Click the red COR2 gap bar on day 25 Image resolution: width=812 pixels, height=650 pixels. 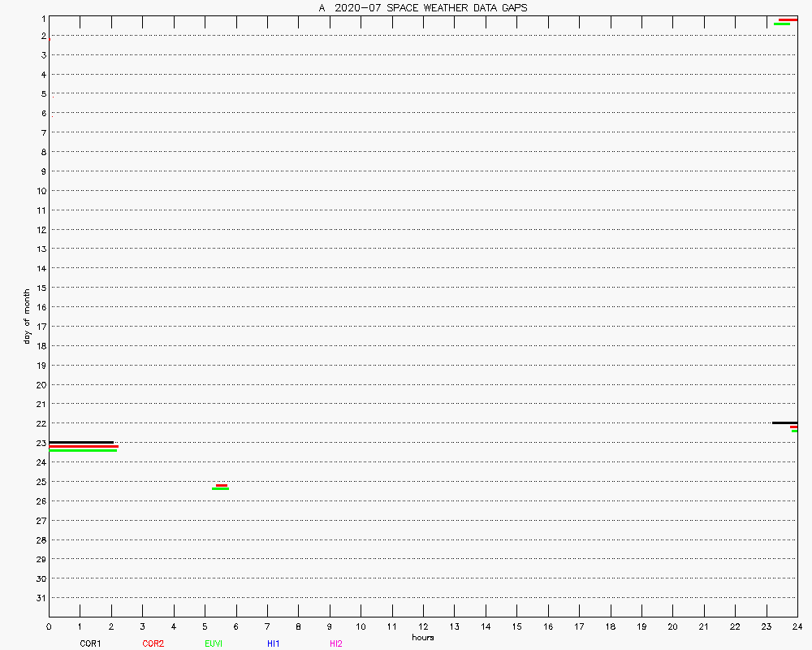pos(222,485)
